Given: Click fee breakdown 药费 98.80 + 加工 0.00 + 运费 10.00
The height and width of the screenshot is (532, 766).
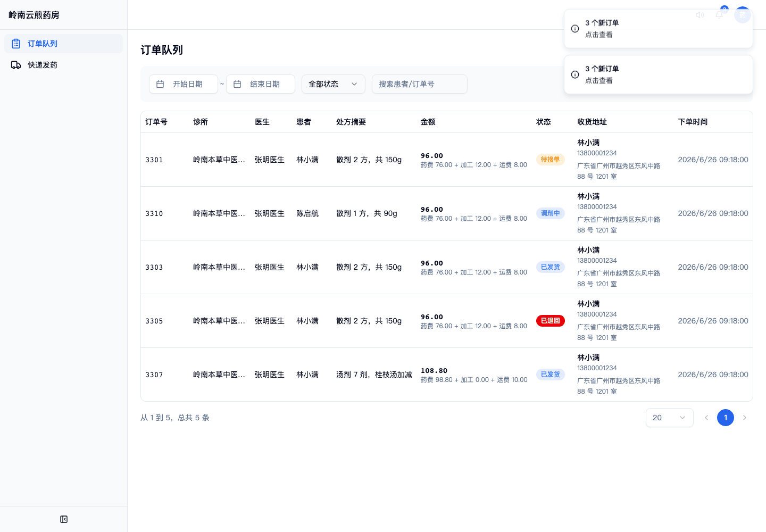Looking at the screenshot, I should [474, 380].
